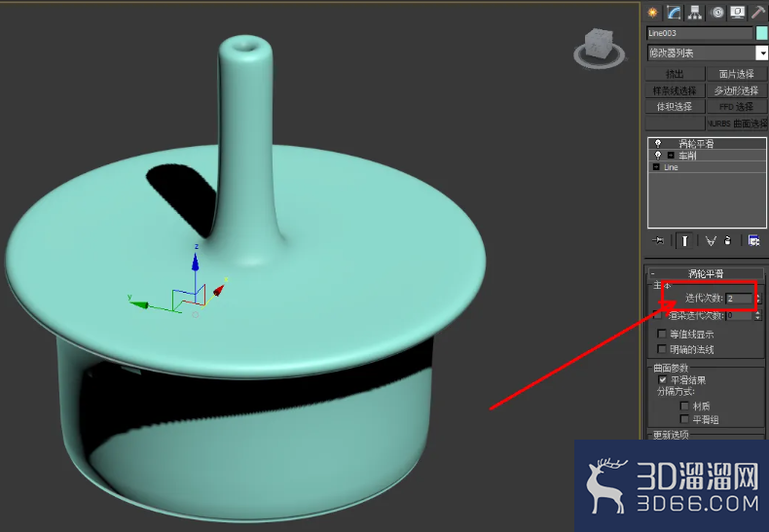Click the 体积选择 modifier button

[x=675, y=106]
